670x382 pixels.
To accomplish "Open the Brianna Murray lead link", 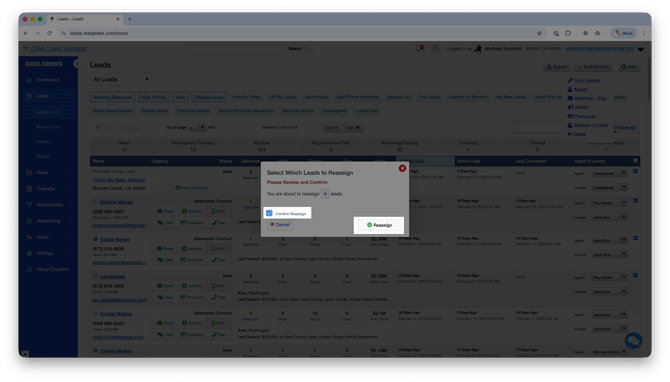I will (x=117, y=202).
